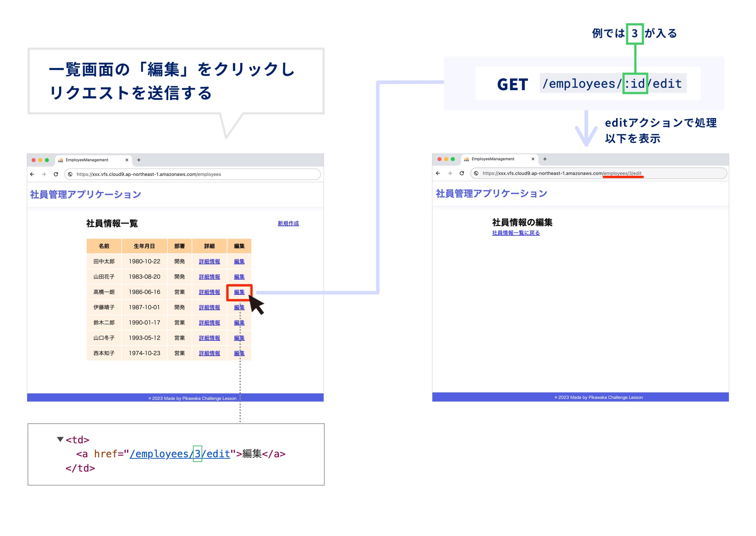Open new tab with plus in left browser
Viewport: 756px width, 536px height.
pos(139,160)
